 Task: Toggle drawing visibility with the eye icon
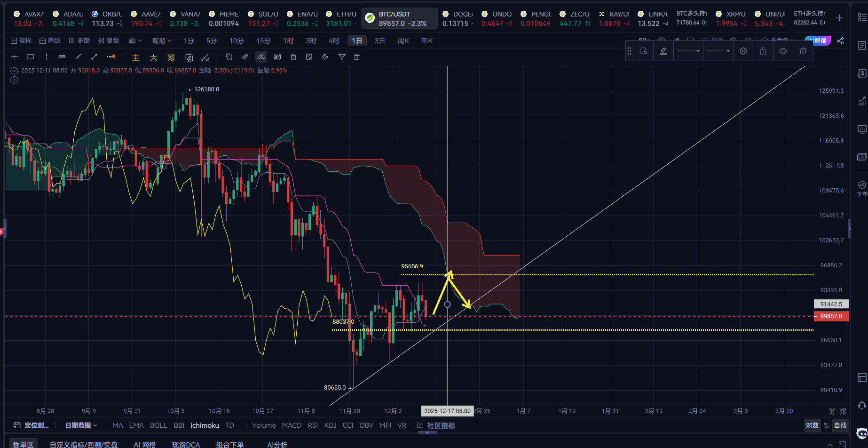(783, 51)
